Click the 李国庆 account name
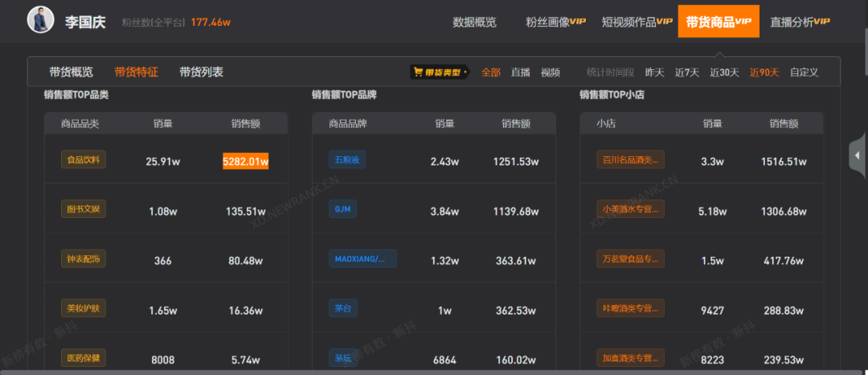 click(86, 23)
